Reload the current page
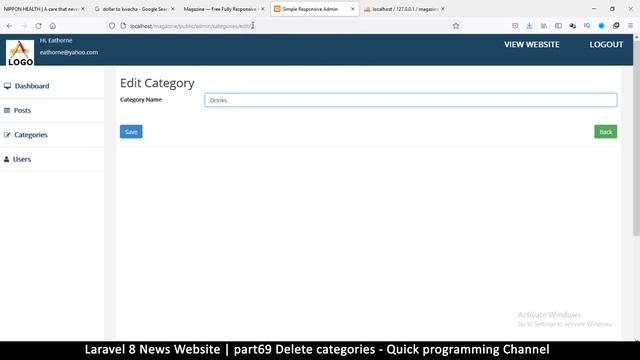 pos(38,26)
